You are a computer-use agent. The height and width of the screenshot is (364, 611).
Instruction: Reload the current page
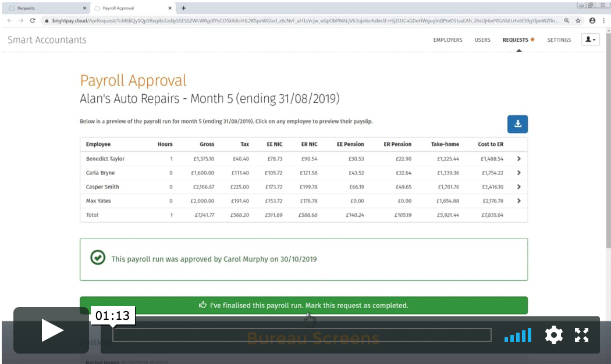point(33,20)
